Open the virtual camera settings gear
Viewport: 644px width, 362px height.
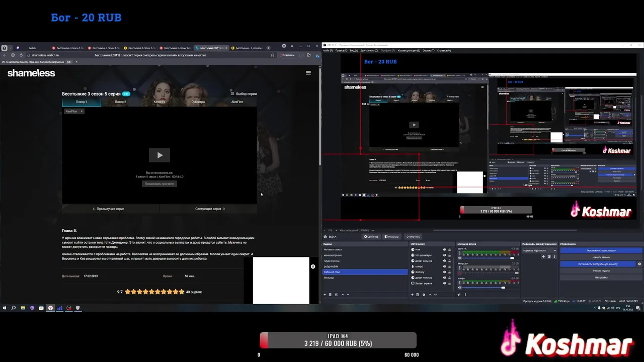(639, 263)
